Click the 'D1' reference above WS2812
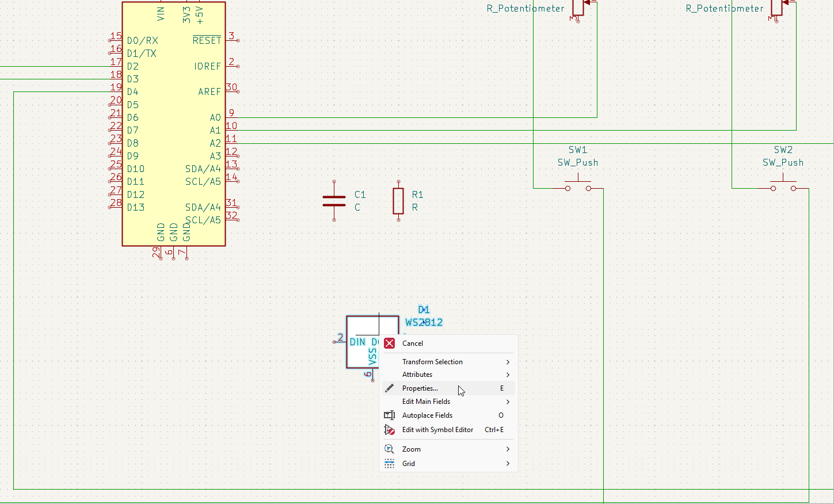 coord(424,310)
